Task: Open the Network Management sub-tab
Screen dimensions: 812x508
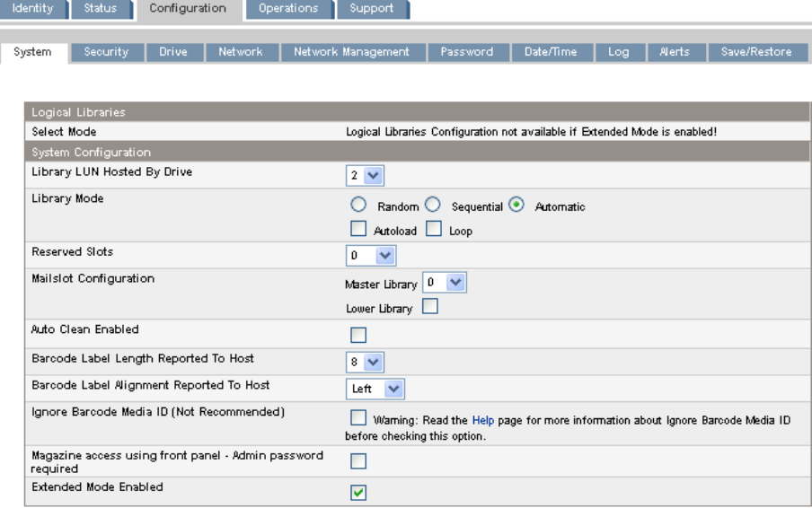Action: (x=350, y=52)
